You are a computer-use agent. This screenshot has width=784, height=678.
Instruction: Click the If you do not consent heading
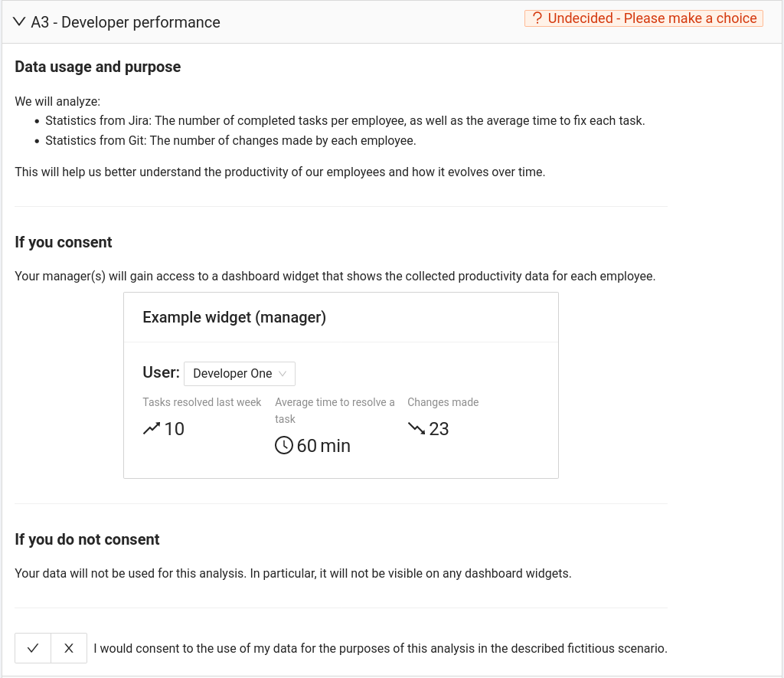87,539
